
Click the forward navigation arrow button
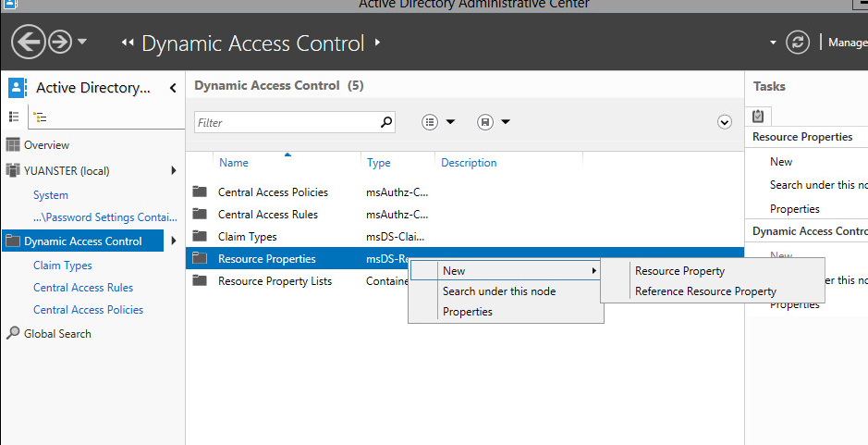[60, 43]
